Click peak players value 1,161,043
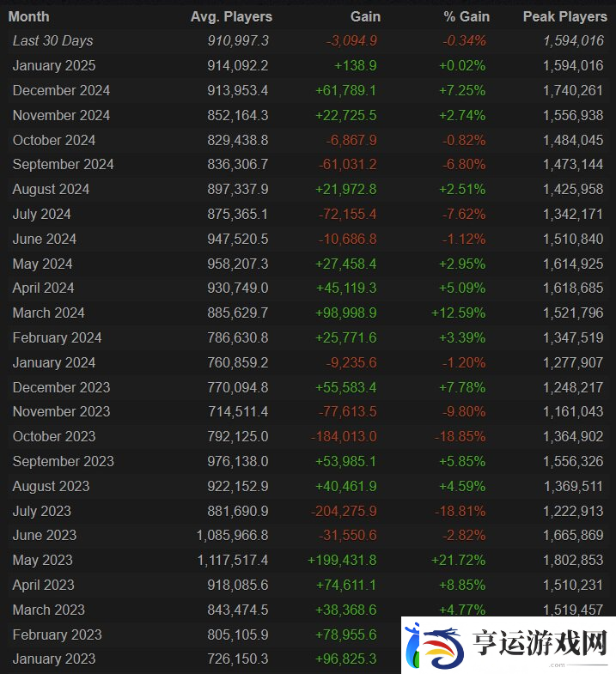This screenshot has height=674, width=616. coord(573,412)
